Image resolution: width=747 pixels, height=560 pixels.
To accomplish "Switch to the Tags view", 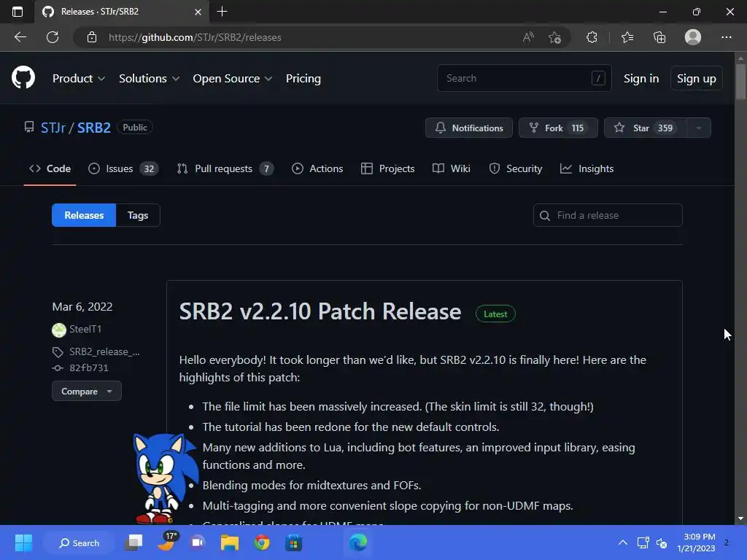I will tap(138, 215).
